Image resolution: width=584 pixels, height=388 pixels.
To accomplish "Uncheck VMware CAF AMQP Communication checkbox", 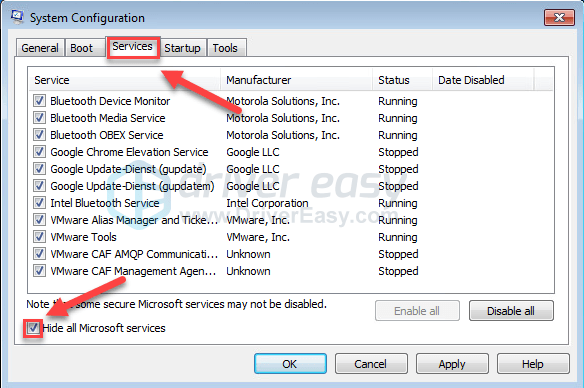I will coord(39,254).
